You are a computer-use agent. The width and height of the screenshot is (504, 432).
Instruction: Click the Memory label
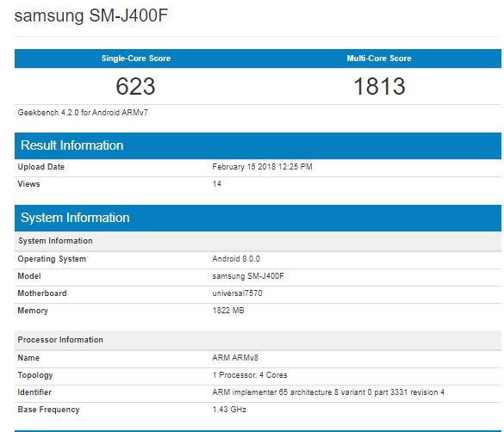33,311
